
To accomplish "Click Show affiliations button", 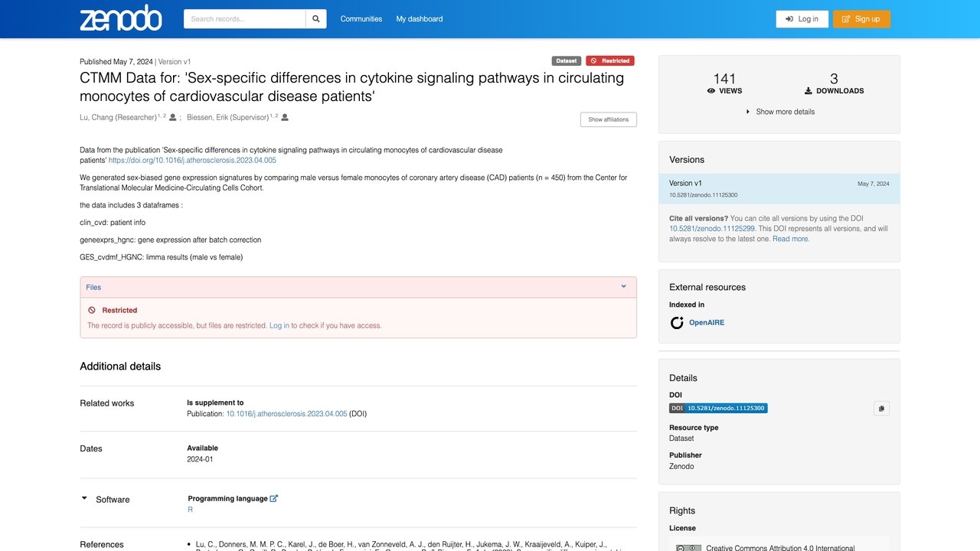I will pyautogui.click(x=609, y=119).
